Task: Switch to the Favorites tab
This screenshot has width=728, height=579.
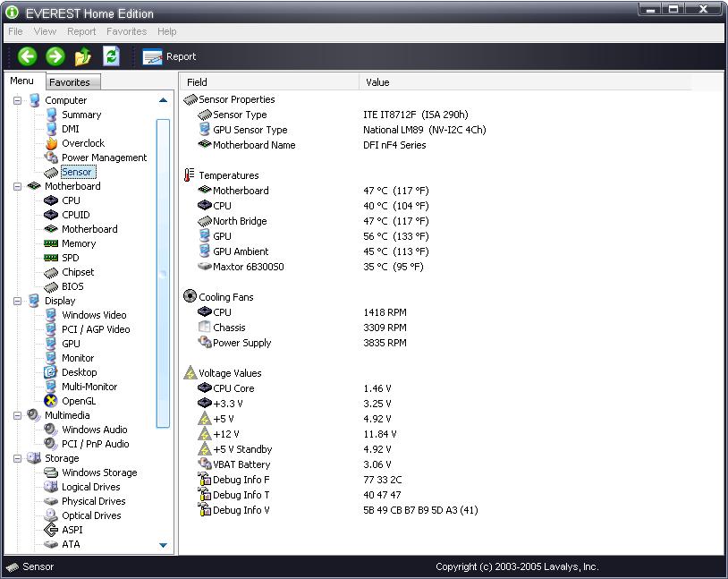Action: pyautogui.click(x=72, y=81)
